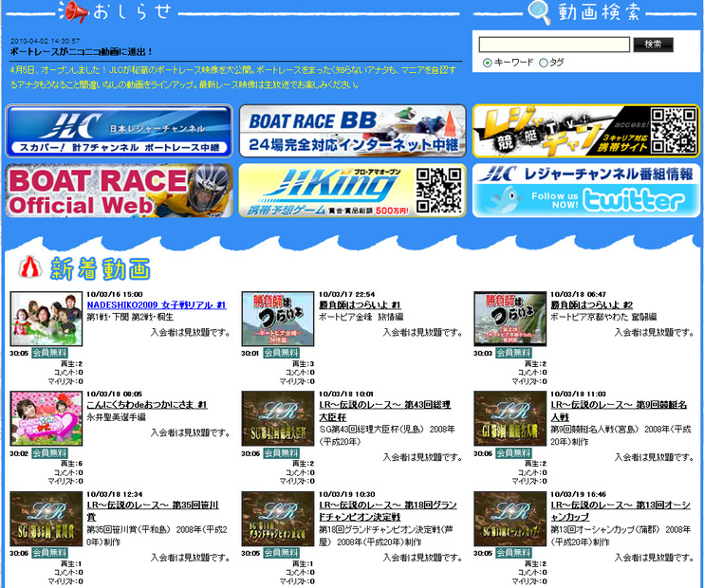Open the レジャーチャンネル番組情報 twitter banner
Screen dimensions: 704x588
[x=586, y=191]
